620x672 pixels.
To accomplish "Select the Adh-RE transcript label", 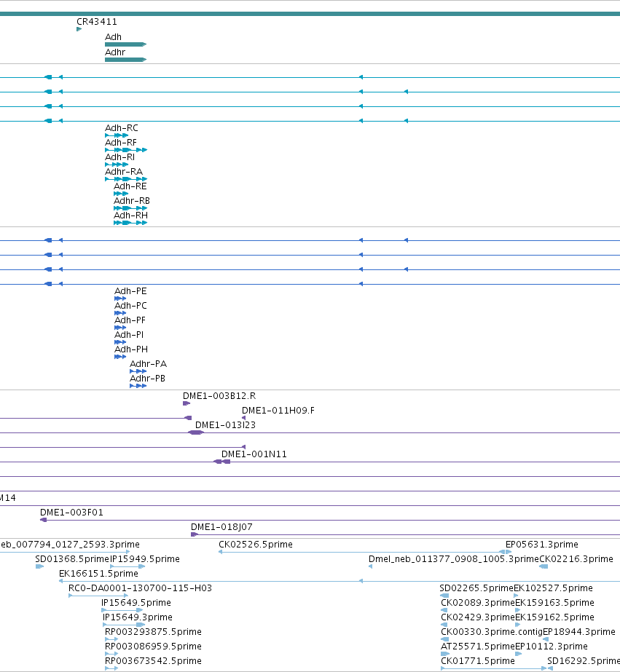I will pyautogui.click(x=130, y=186).
